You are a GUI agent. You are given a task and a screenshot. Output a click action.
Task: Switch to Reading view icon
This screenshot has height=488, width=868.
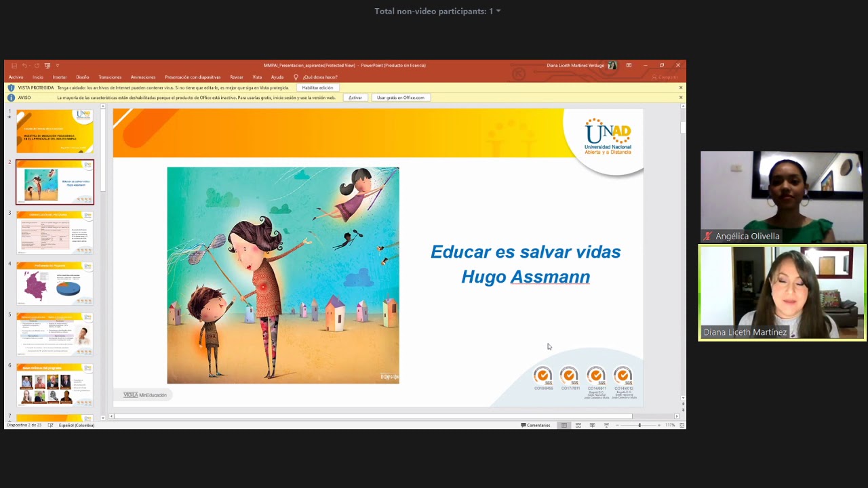tap(592, 425)
